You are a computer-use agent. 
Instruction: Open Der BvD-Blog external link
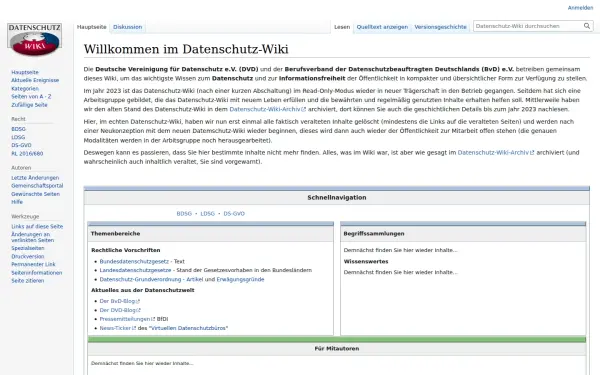pyautogui.click(x=120, y=301)
